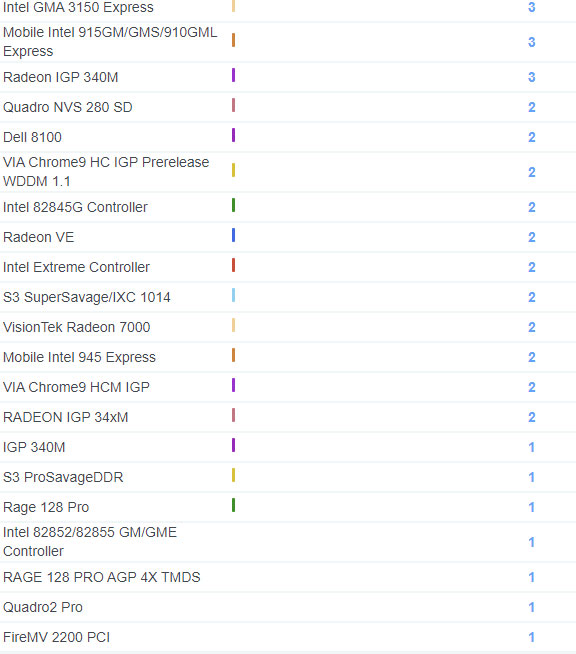Click Rage 128 Pro label
Screen dimensions: 576x654
coord(46,508)
